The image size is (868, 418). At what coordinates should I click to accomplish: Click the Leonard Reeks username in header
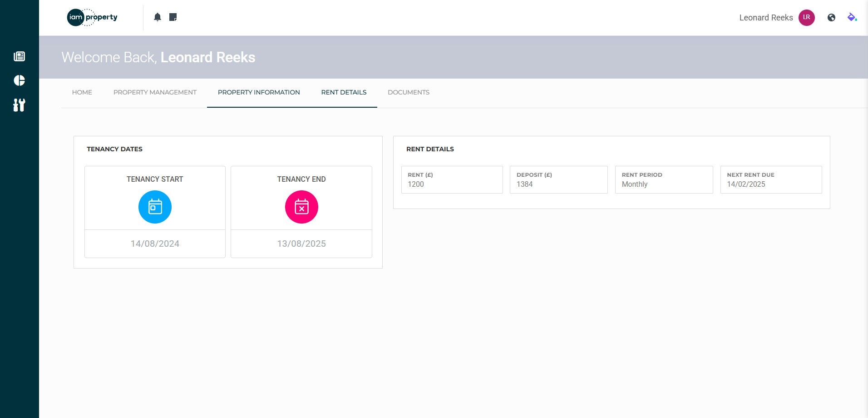click(766, 18)
